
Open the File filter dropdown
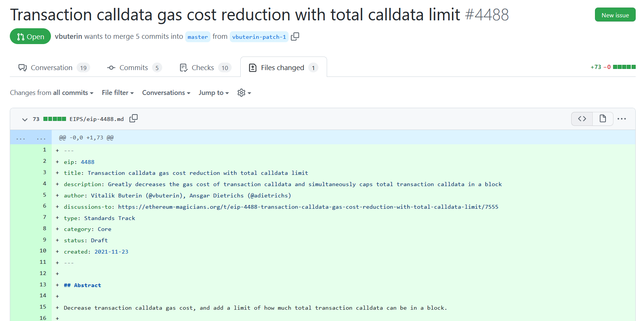click(x=118, y=93)
